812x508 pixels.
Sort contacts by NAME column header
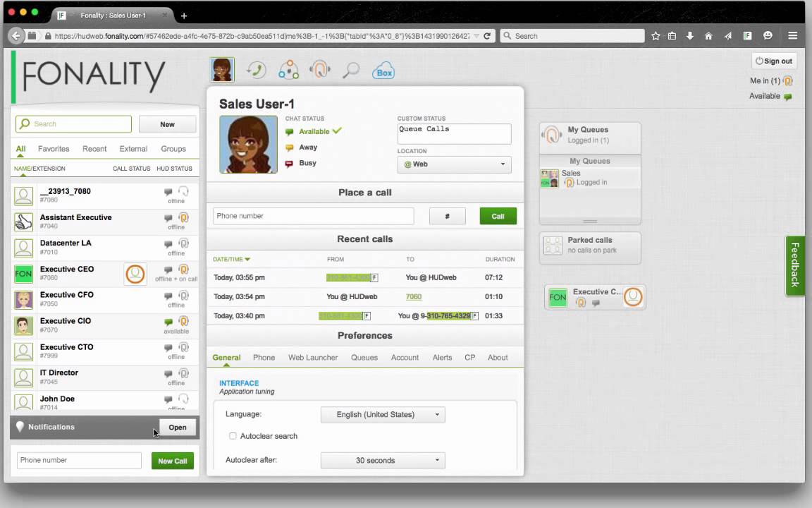coord(23,169)
